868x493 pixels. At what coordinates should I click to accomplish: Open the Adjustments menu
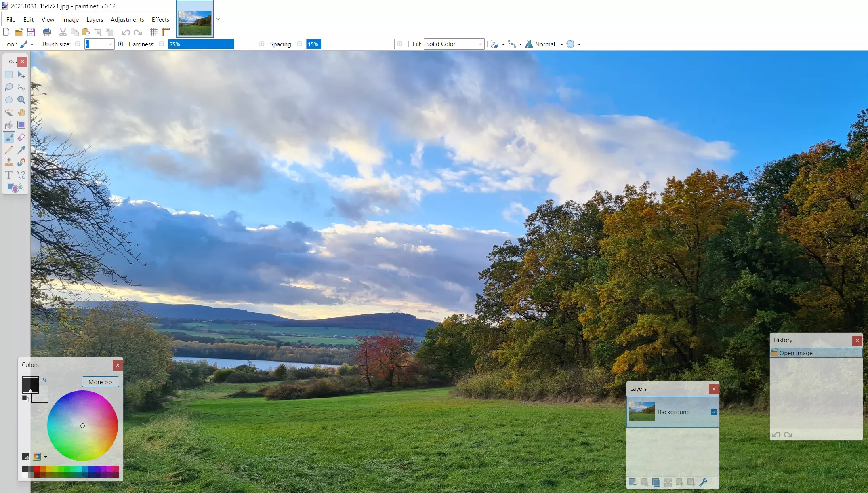pos(127,19)
